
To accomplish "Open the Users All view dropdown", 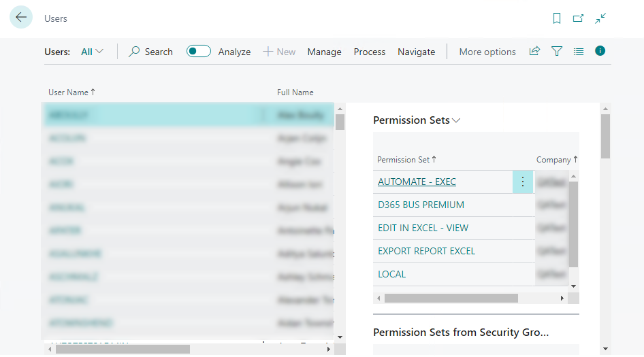I will coord(92,52).
